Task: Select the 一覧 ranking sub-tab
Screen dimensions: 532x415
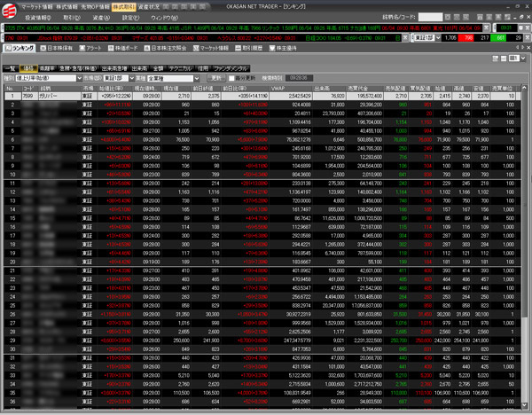Action: click(x=10, y=68)
